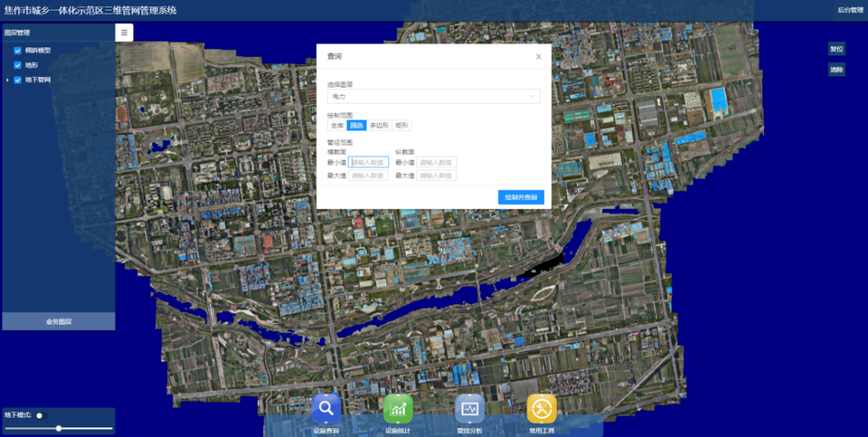This screenshot has height=437, width=868.
Task: Click the underground transparency slider handle
Action: [x=59, y=428]
